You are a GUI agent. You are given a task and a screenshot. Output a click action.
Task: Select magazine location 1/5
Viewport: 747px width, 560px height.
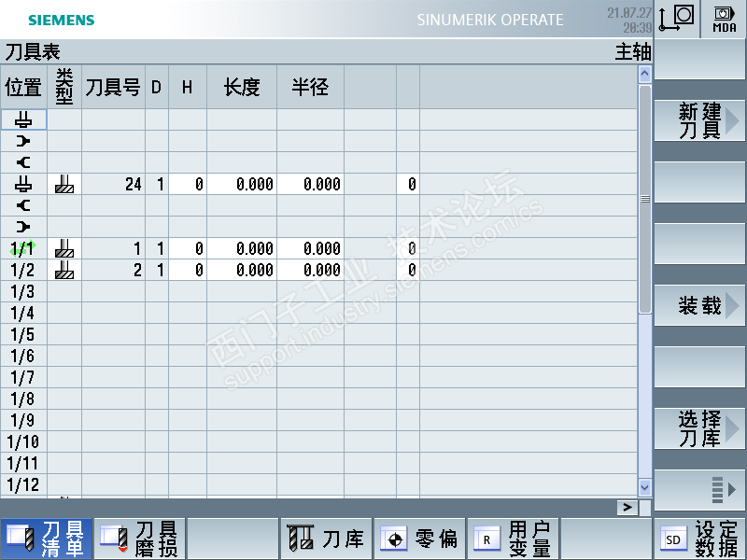pyautogui.click(x=23, y=334)
